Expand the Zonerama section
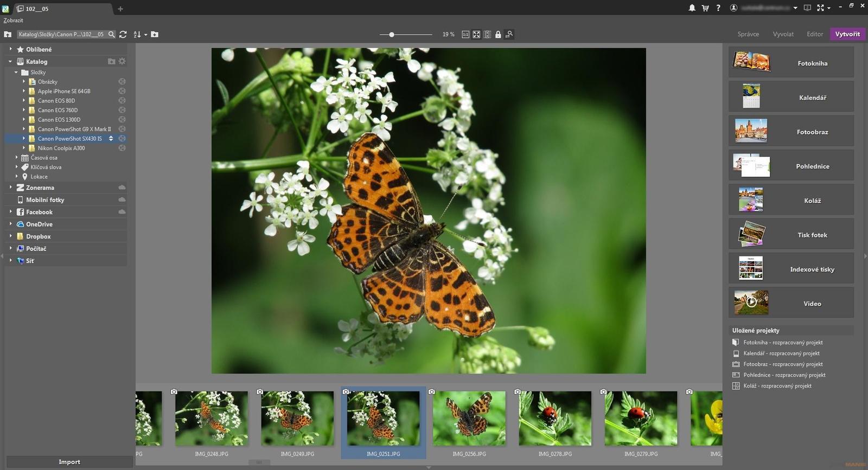The width and height of the screenshot is (868, 470). [x=10, y=187]
